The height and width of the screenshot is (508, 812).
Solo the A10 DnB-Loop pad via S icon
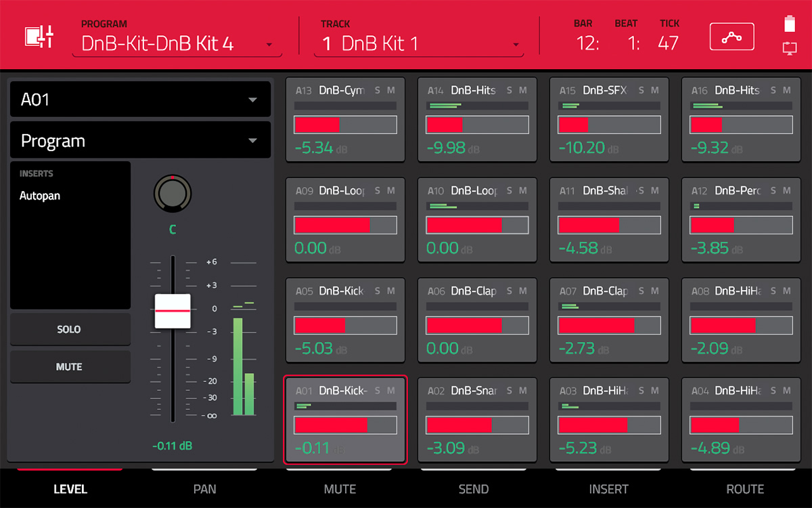510,190
